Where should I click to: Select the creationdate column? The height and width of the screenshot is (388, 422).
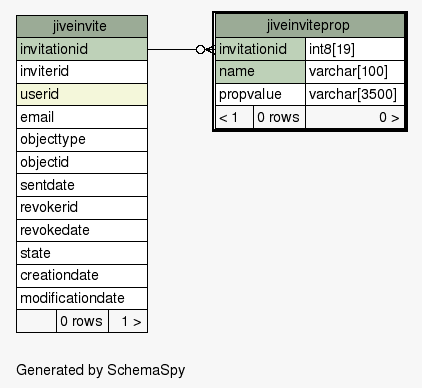(82, 276)
